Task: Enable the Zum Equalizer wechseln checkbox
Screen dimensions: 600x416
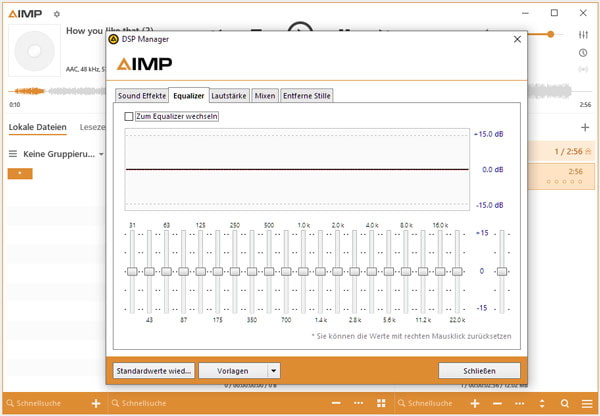Action: 128,116
